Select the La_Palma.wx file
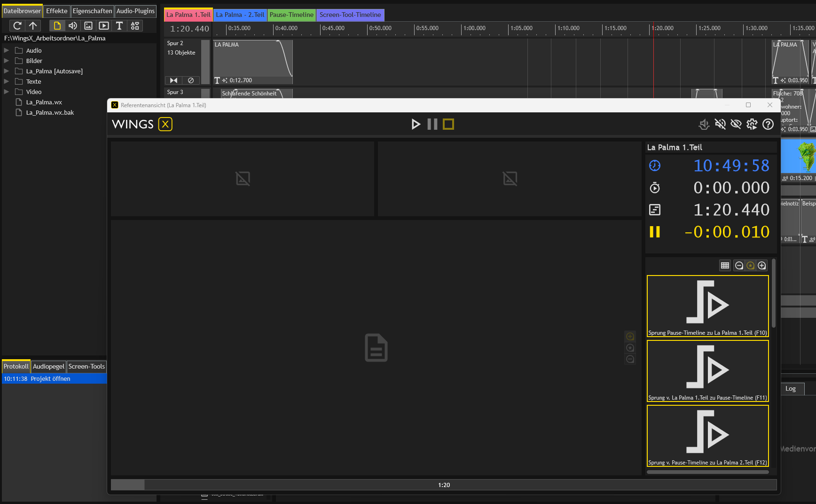The image size is (816, 504). [44, 102]
